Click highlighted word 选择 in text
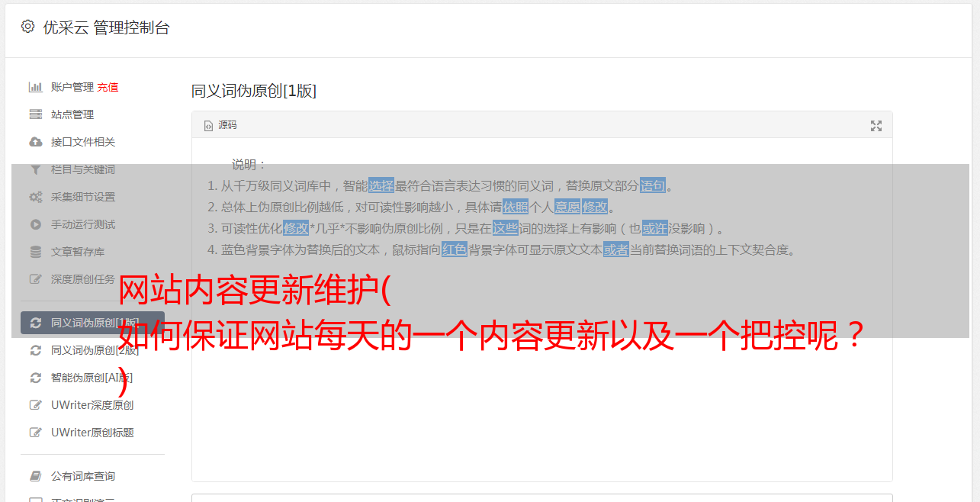 point(381,185)
